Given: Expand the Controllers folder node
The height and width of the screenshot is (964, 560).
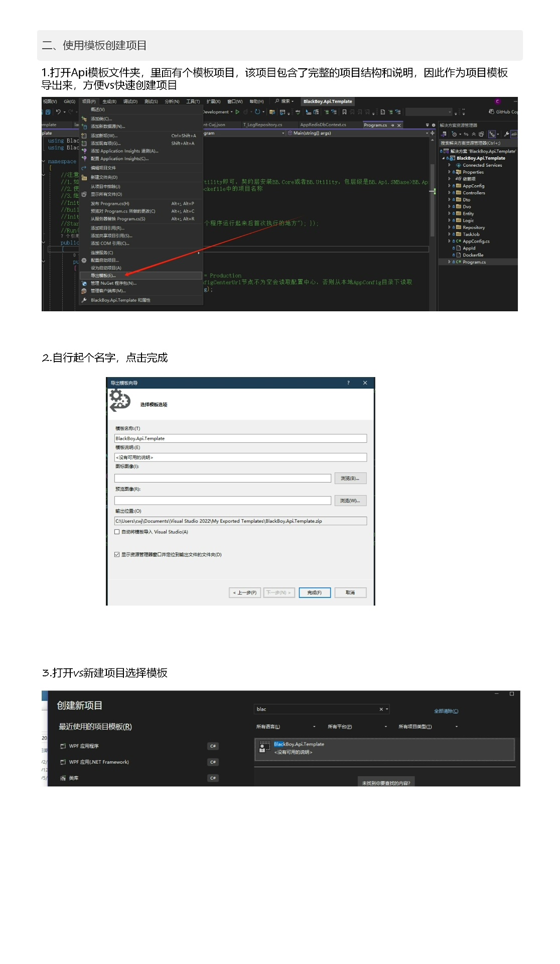Looking at the screenshot, I should (x=450, y=193).
